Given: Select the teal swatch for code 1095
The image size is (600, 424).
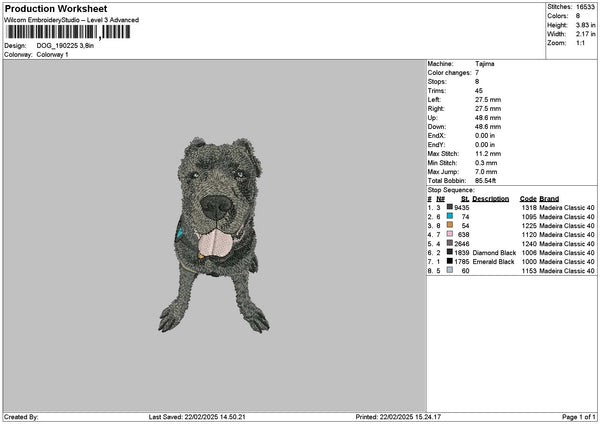Looking at the screenshot, I should click(450, 216).
